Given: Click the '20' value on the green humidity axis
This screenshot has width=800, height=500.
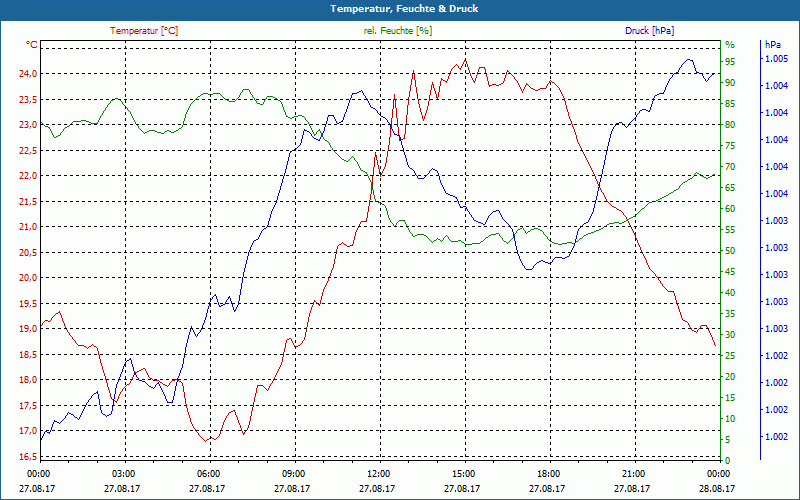Looking at the screenshot, I should coord(730,377).
